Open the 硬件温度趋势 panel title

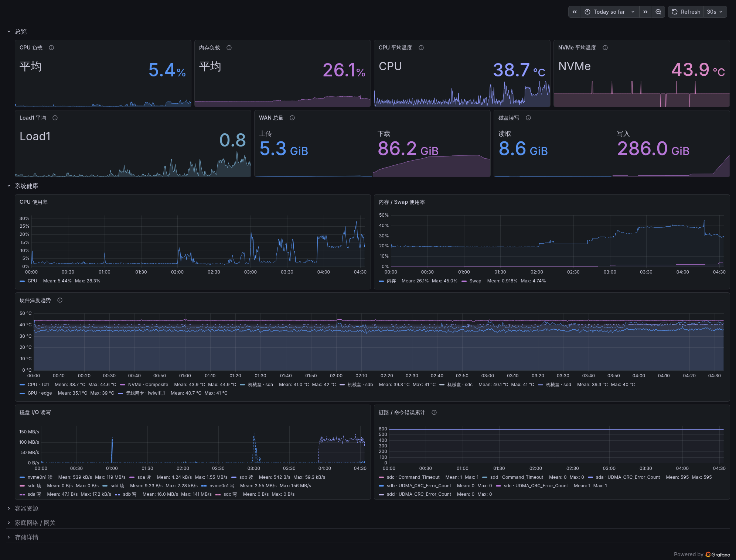coord(35,300)
